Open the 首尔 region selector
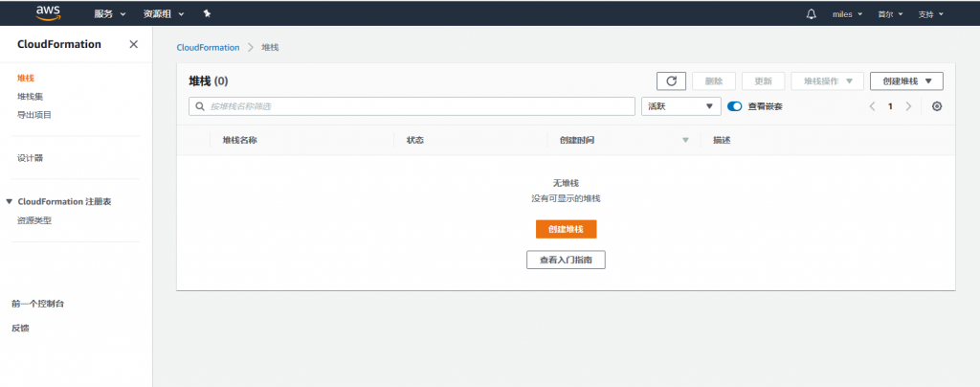This screenshot has height=387, width=980. point(891,14)
